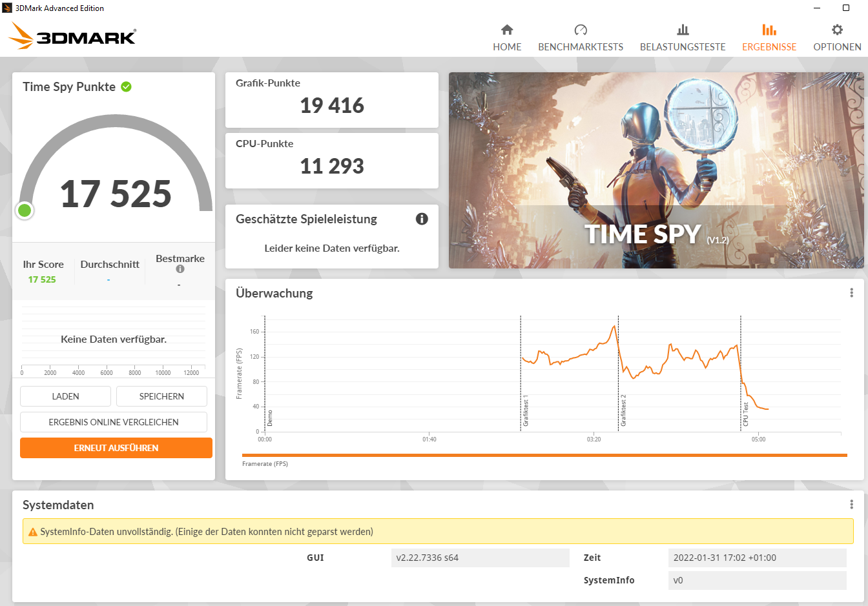Click the Bestmarke info icon
Viewport: 868px width, 606px height.
pos(180,269)
